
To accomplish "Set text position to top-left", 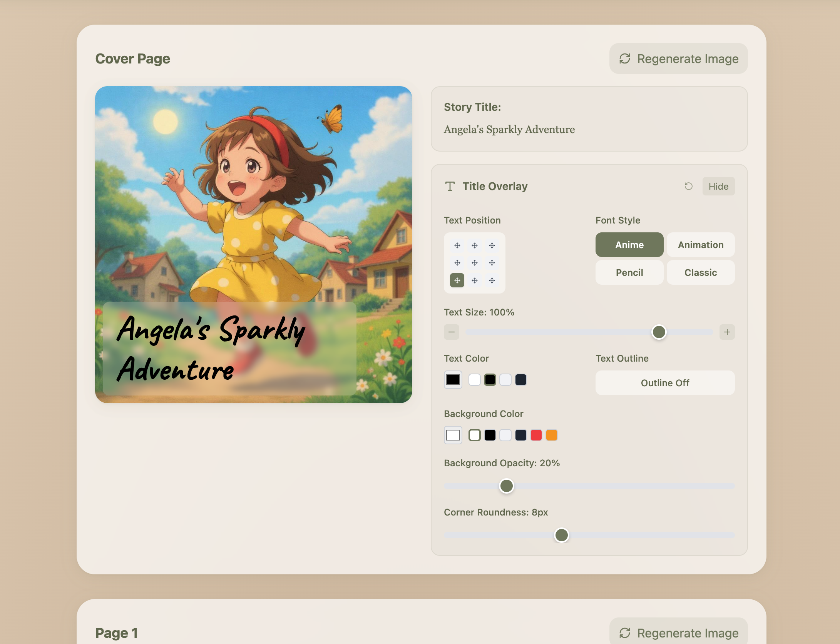I will click(x=457, y=245).
